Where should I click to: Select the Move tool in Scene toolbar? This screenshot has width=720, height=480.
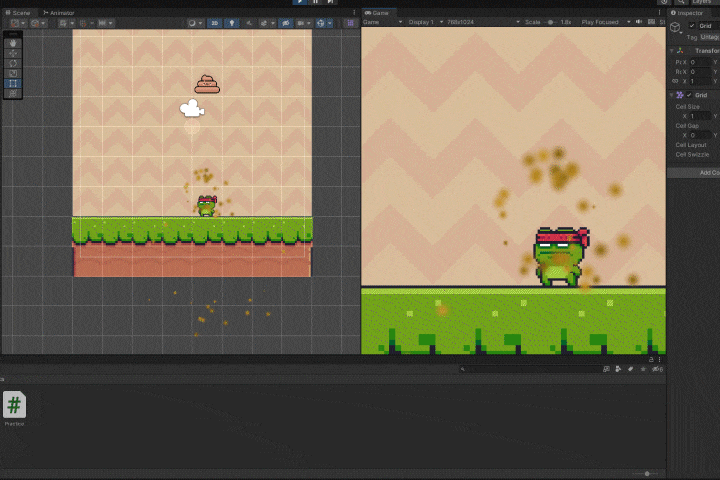coord(13,53)
